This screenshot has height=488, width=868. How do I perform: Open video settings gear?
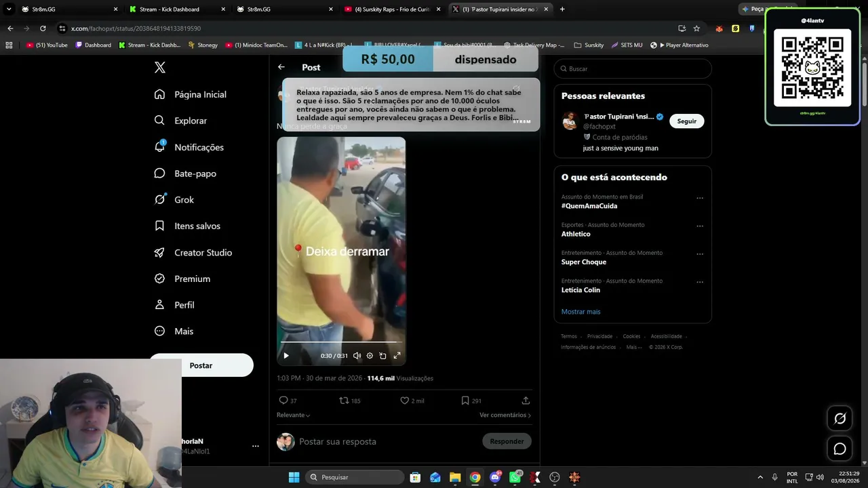click(x=370, y=355)
